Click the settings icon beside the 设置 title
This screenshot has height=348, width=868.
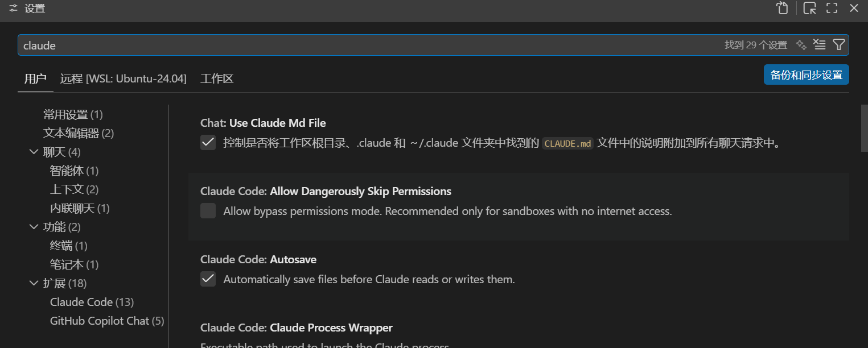[x=13, y=8]
